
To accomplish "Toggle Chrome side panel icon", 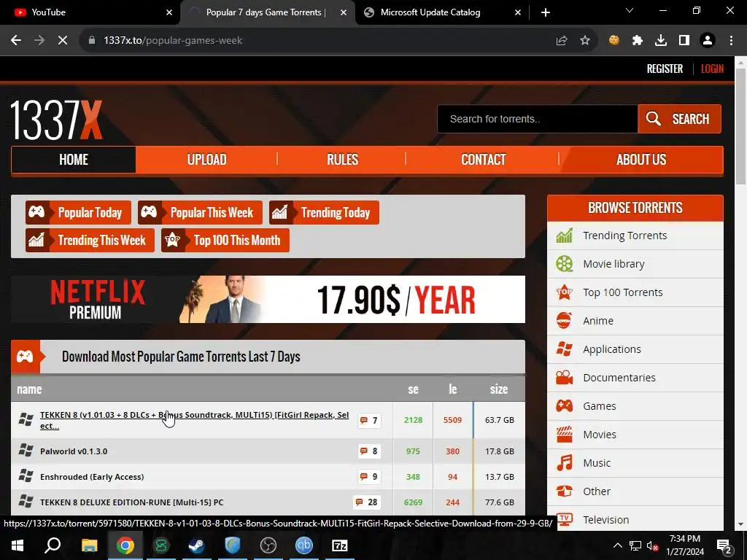I will click(684, 41).
